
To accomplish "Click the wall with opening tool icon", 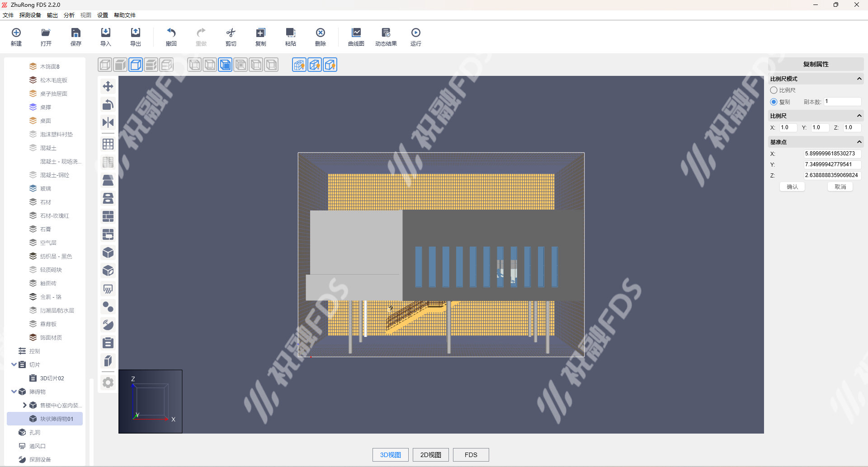I will [108, 234].
